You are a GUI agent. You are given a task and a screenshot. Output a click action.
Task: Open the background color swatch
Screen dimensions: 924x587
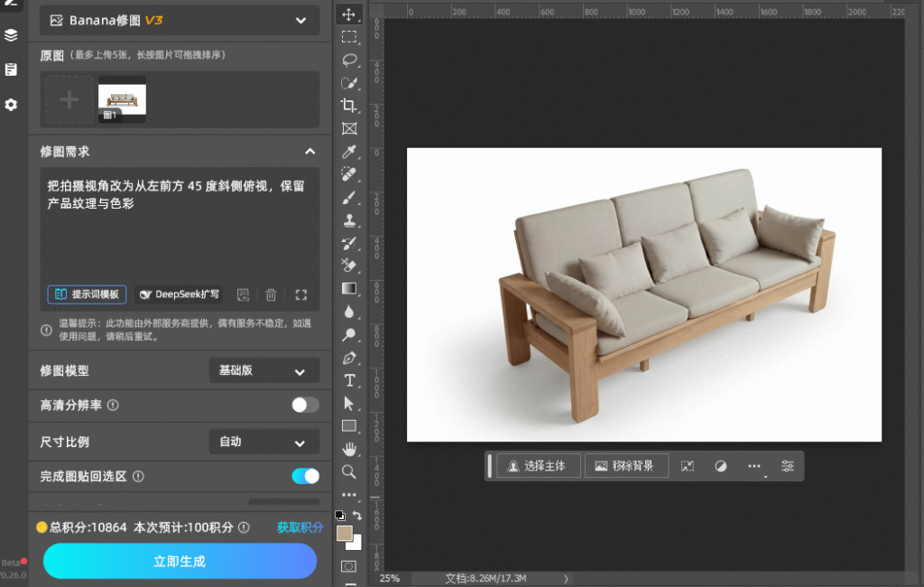(x=356, y=544)
